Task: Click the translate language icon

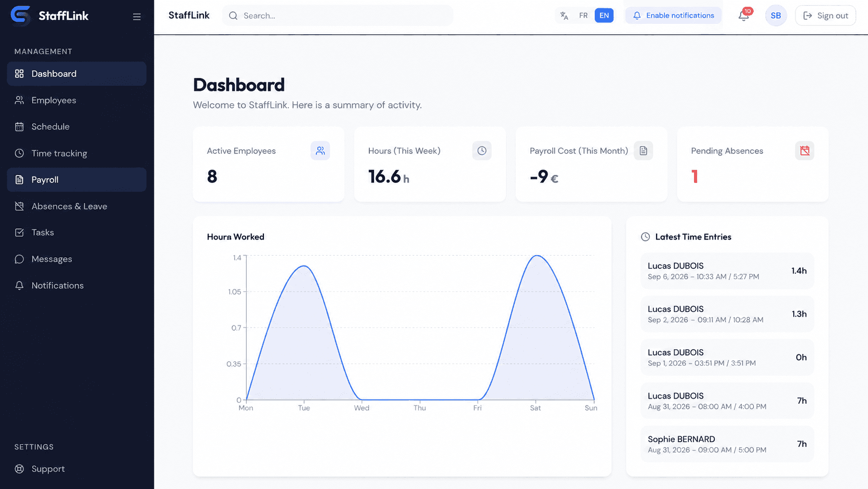Action: tap(565, 16)
